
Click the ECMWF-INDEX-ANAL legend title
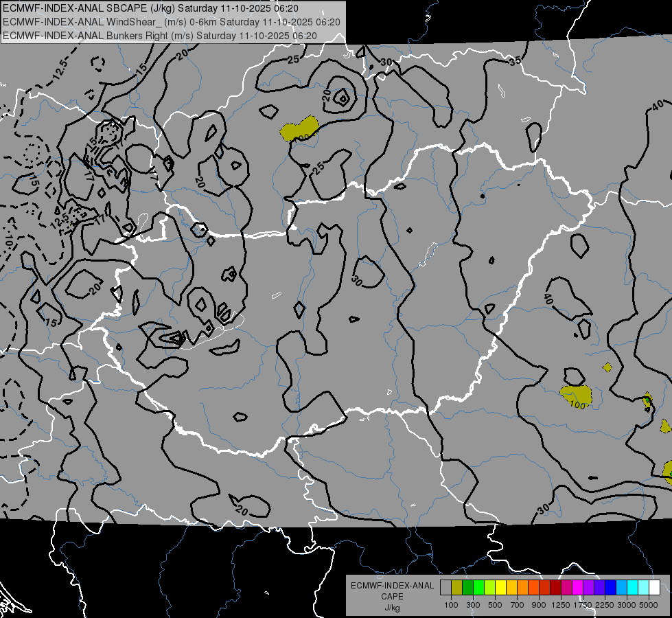pyautogui.click(x=392, y=586)
